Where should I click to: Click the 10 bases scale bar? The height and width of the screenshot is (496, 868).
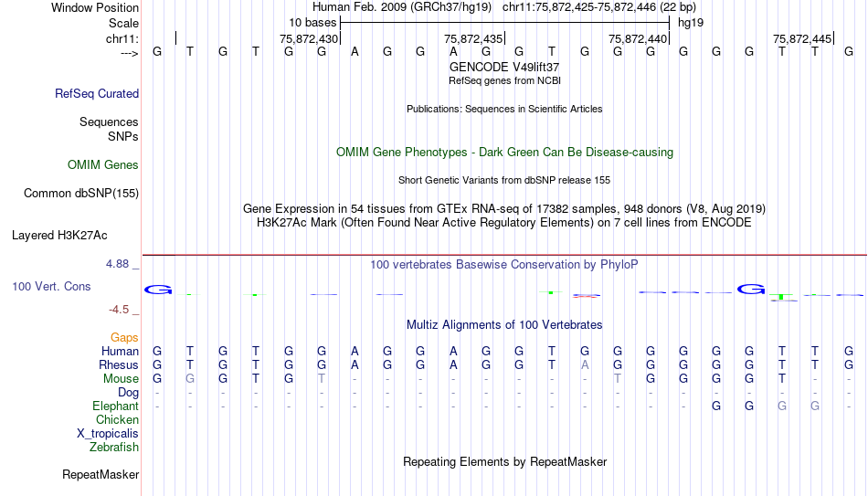pos(505,23)
